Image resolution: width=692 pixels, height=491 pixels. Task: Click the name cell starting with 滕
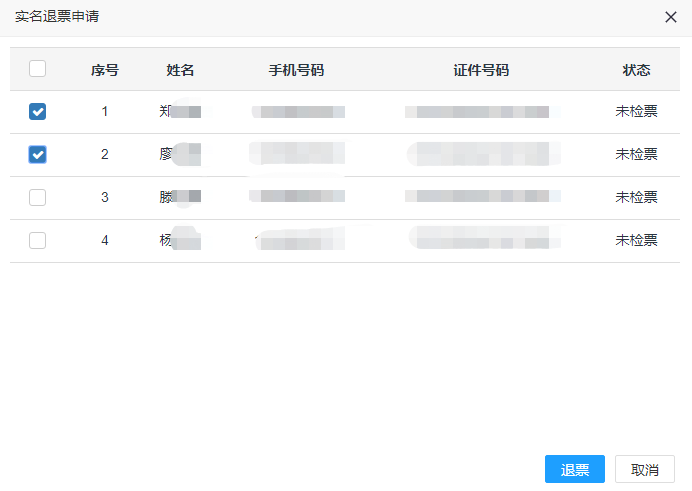pos(180,197)
